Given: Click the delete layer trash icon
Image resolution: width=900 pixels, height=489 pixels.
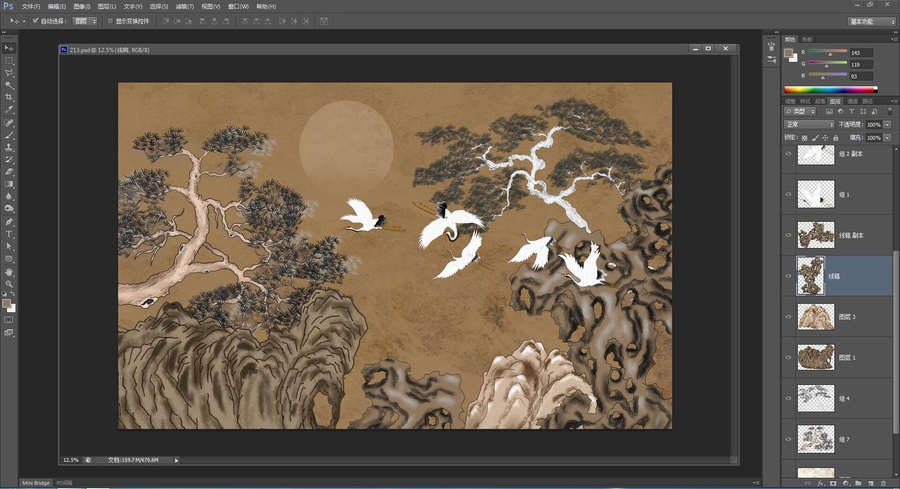Looking at the screenshot, I should pos(883,484).
